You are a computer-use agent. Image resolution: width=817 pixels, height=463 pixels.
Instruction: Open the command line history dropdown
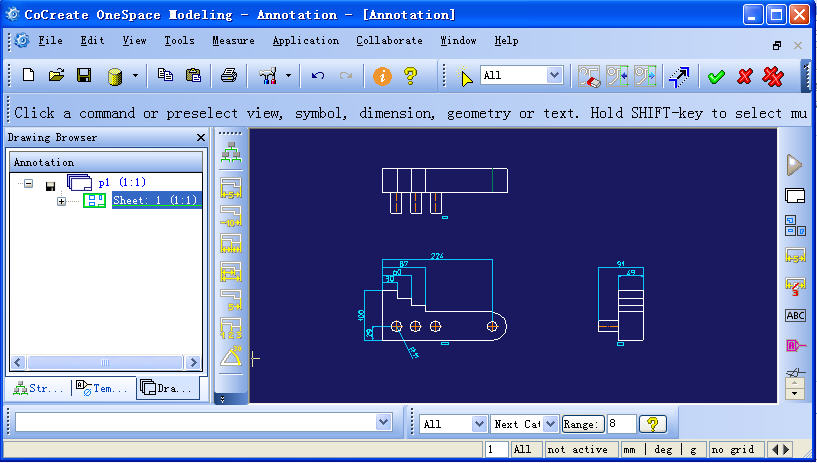[384, 422]
